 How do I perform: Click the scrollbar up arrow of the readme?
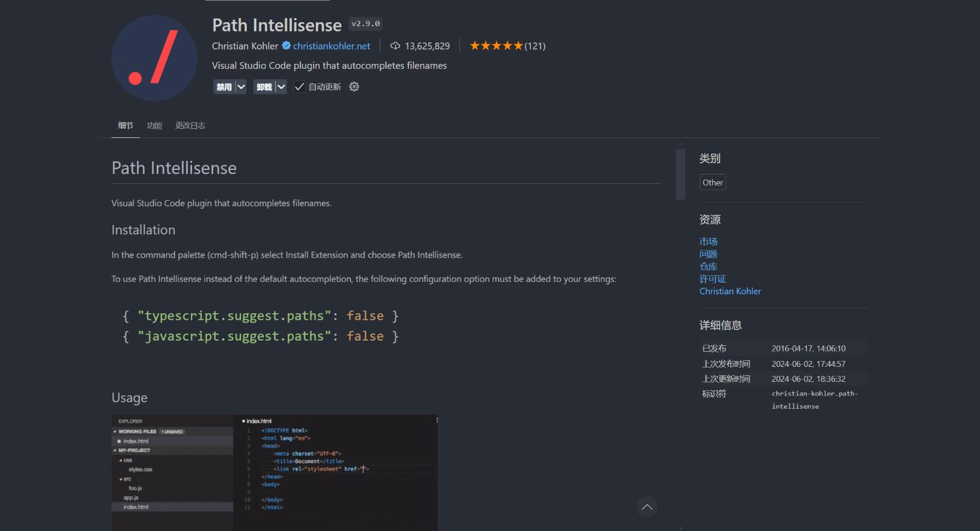click(x=680, y=144)
